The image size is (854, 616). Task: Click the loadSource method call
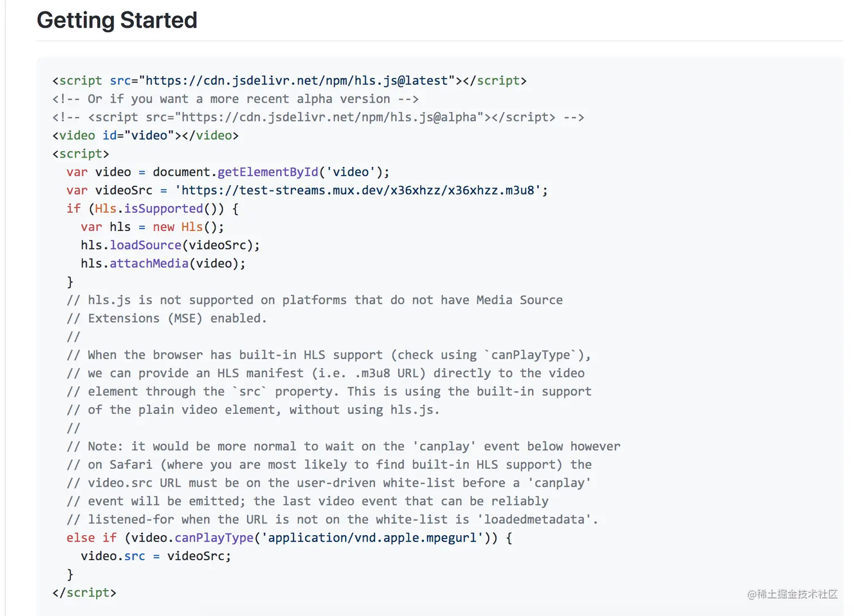[145, 246]
